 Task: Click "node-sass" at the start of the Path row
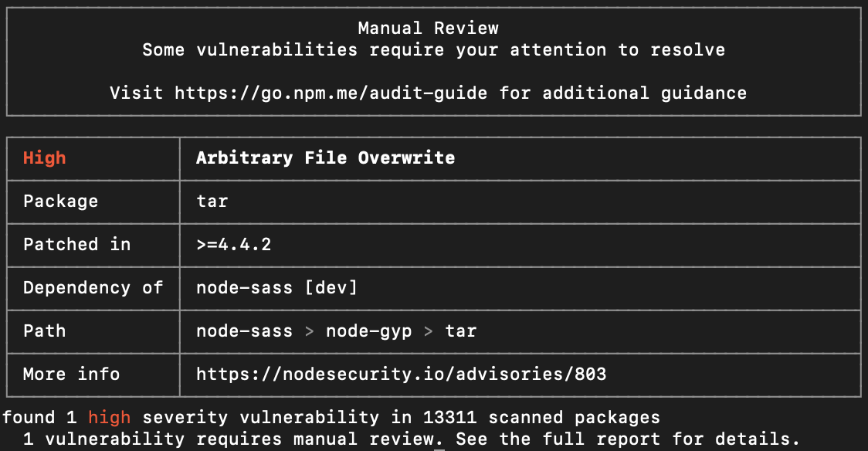click(244, 331)
